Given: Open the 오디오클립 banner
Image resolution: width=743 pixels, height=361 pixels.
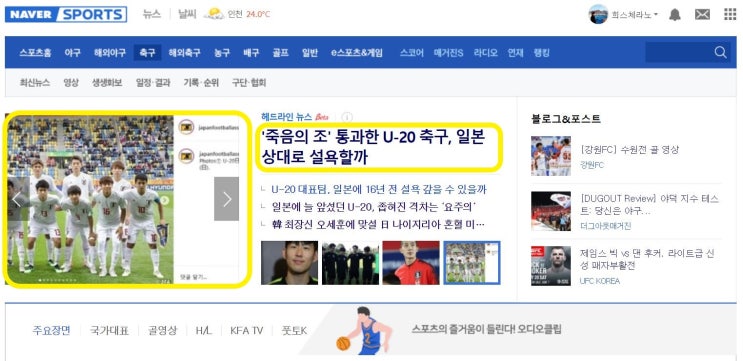Looking at the screenshot, I should [486, 329].
